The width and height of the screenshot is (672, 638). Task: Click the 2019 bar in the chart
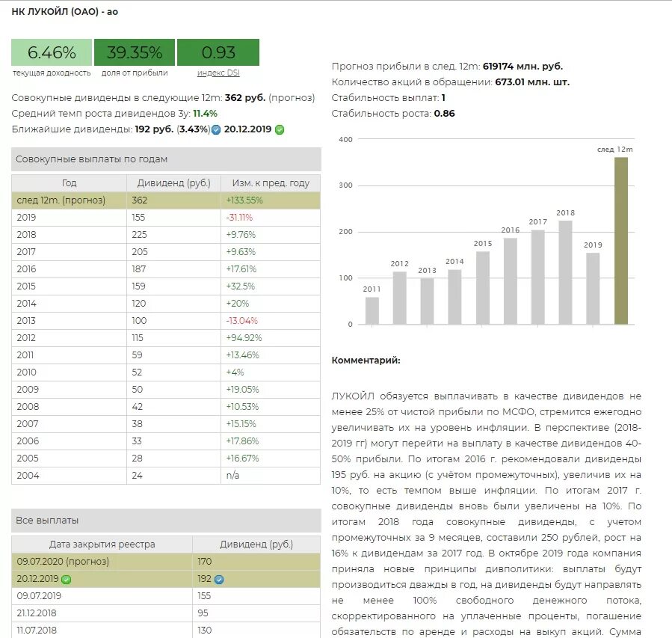(594, 289)
